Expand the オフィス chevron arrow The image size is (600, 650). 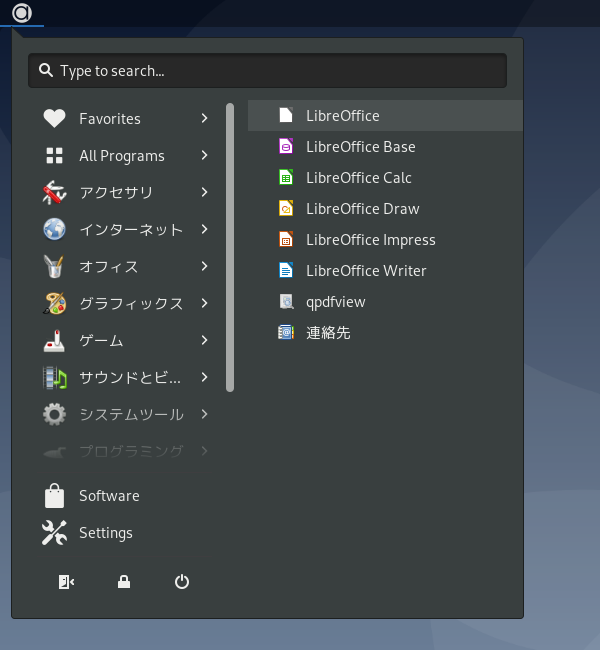point(204,266)
